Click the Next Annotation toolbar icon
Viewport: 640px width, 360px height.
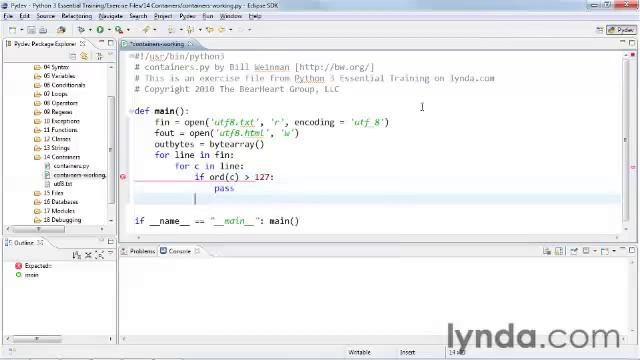(172, 30)
